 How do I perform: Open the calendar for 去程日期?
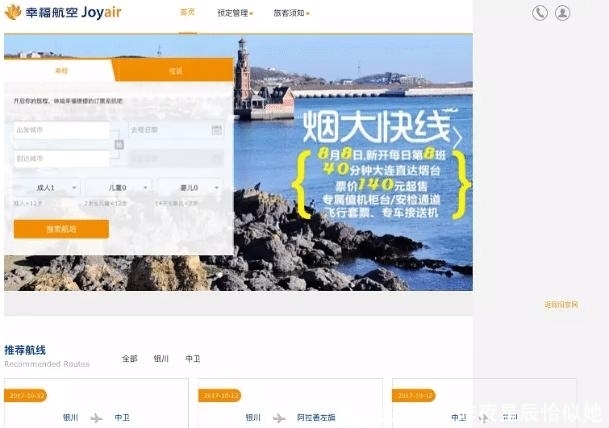click(217, 130)
